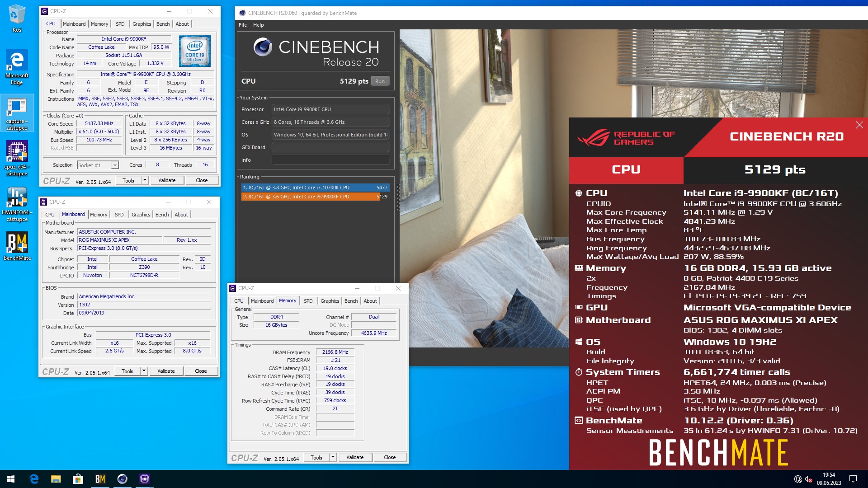Click DRAM Frequency value 2166.8 MHz
Screen dimensions: 868x488
[335, 352]
